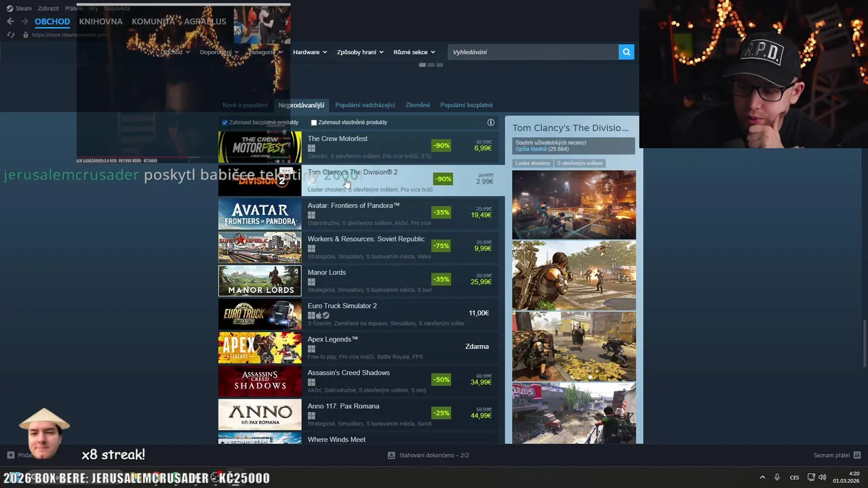Show hidden tray icons chevron
868x488 pixels.
(762, 477)
